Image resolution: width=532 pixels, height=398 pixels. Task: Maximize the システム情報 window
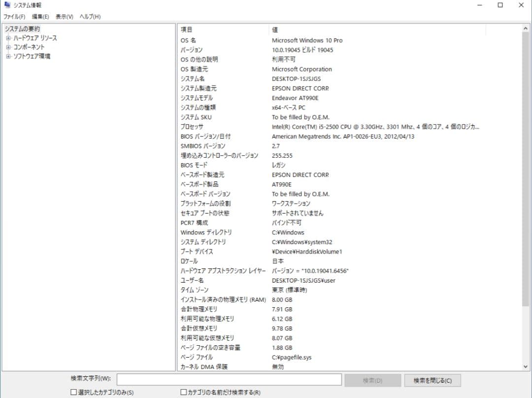tap(500, 5)
